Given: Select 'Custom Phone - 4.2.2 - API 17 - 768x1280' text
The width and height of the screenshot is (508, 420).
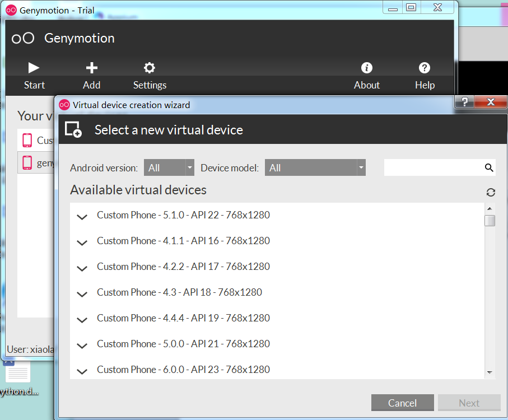Looking at the screenshot, I should click(183, 267).
